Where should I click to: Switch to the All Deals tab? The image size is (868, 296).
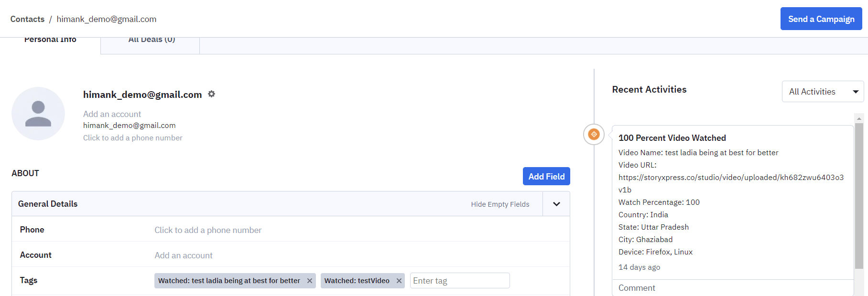pyautogui.click(x=152, y=40)
